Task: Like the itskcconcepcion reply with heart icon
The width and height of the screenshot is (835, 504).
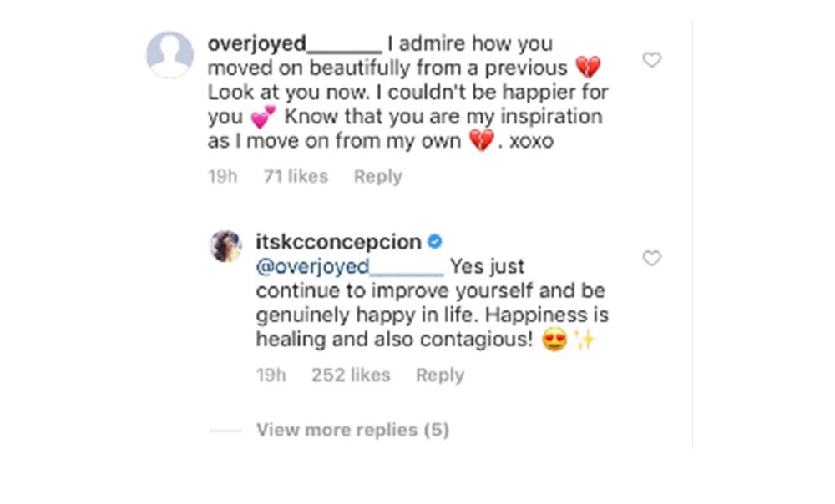Action: point(651,259)
